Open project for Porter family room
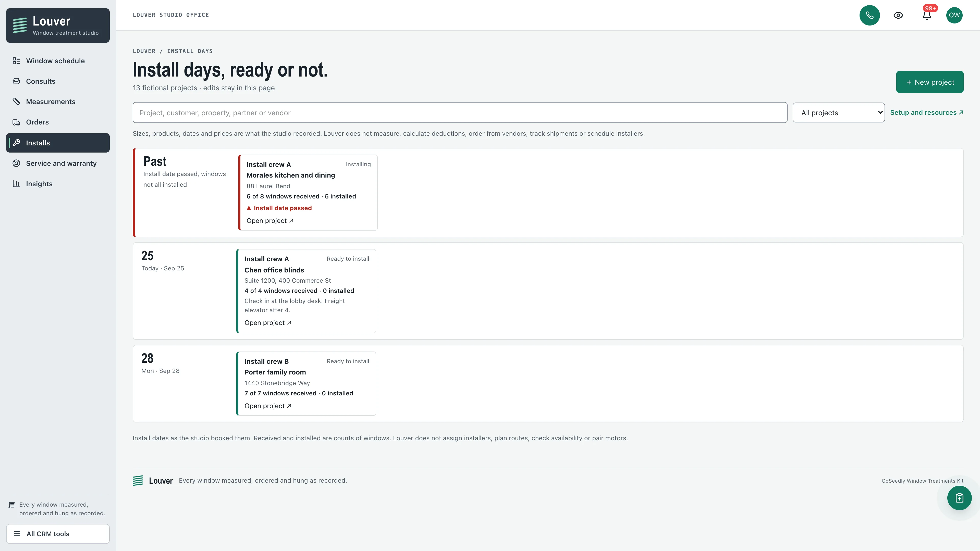 [268, 406]
